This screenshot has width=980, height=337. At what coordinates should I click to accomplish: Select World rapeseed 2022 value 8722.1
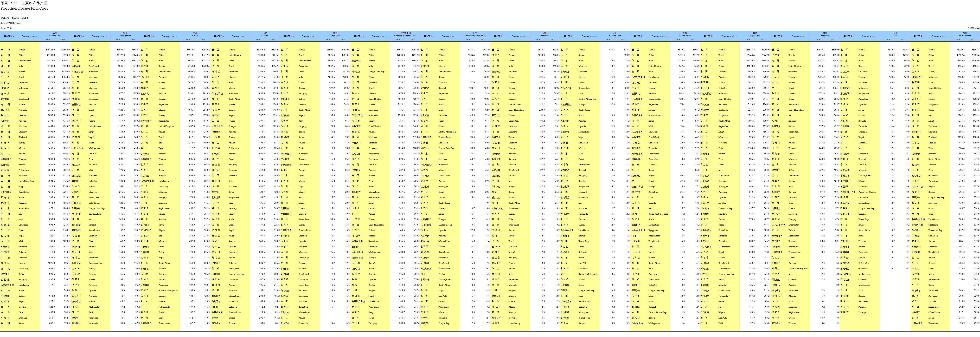point(556,50)
